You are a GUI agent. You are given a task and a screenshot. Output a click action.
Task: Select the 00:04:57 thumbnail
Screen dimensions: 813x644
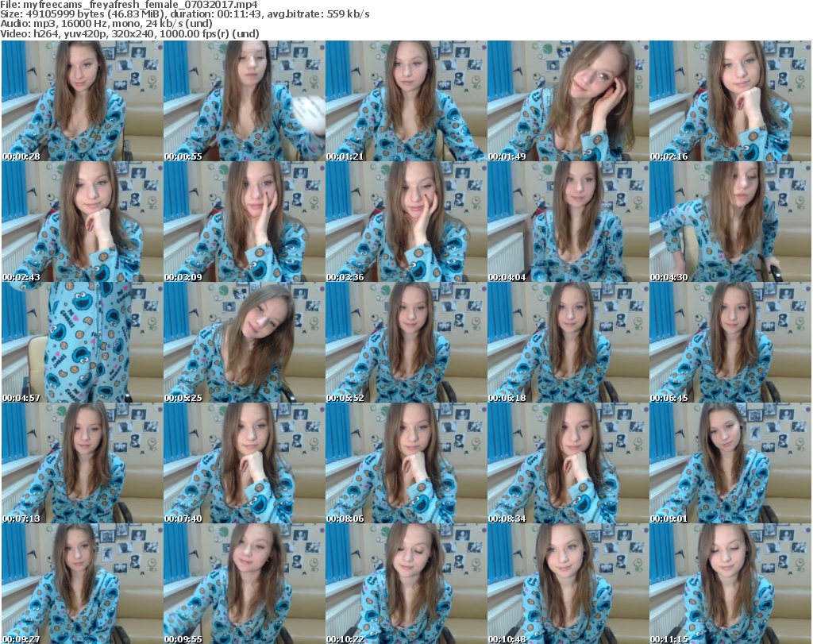(83, 342)
